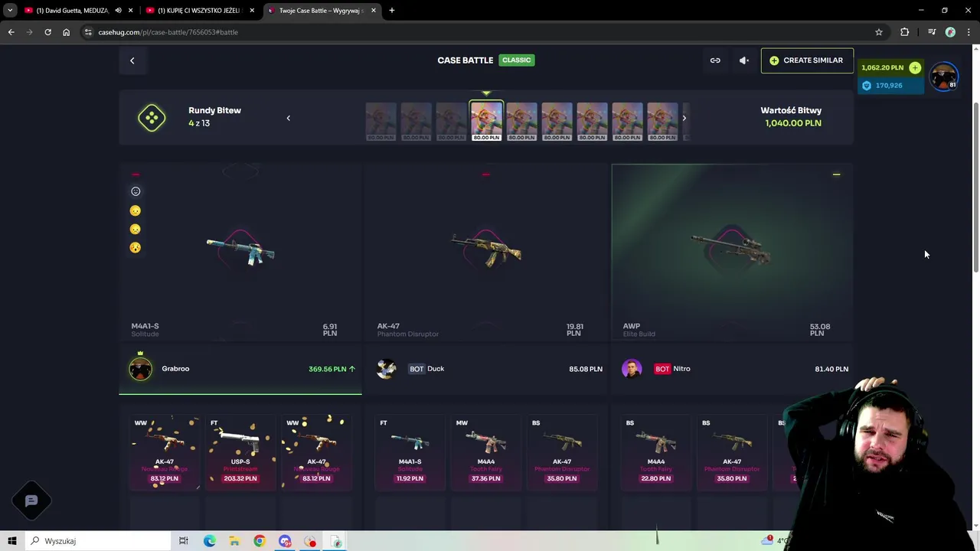Launch Microsoft Edge from the taskbar
The height and width of the screenshot is (551, 980).
coord(209,541)
